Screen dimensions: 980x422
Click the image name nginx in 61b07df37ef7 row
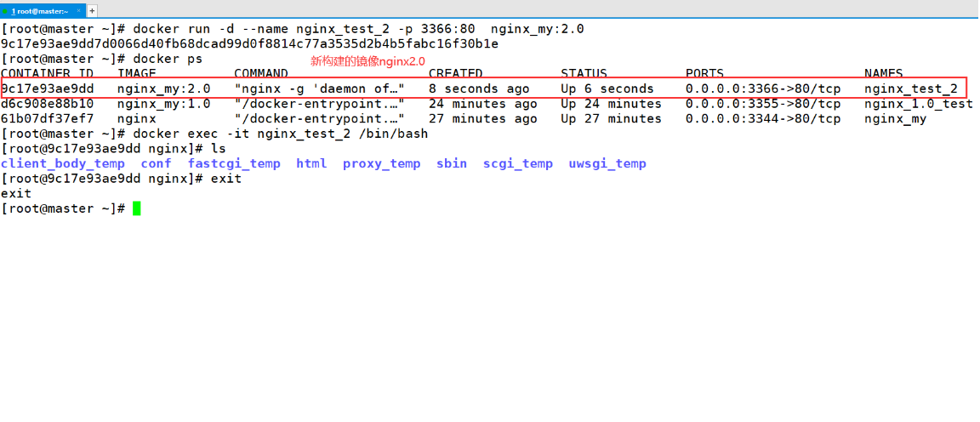coord(136,119)
